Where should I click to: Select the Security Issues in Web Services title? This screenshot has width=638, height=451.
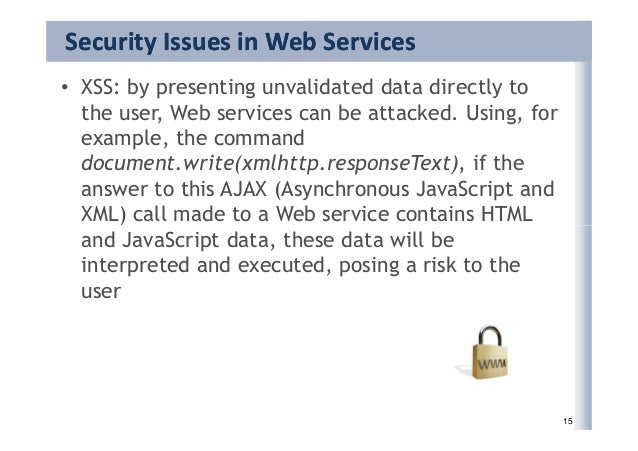click(x=240, y=42)
